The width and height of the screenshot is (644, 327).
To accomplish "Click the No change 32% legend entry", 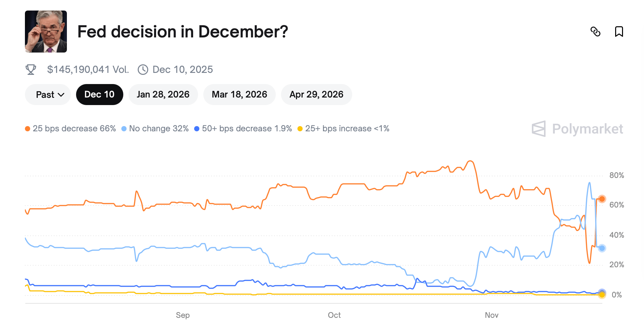I will 155,128.
